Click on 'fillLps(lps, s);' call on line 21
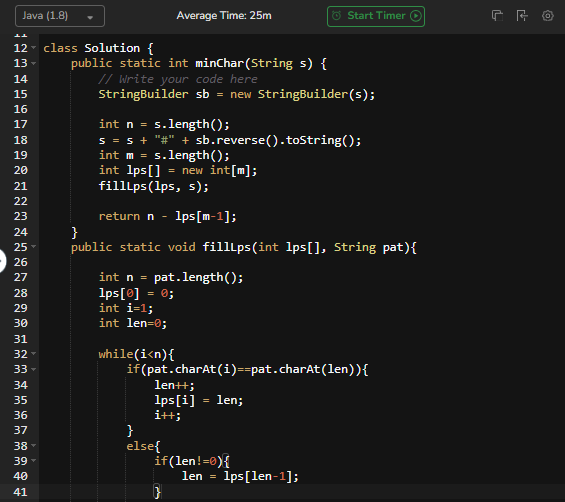Screen dimensions: 565x502 tap(154, 186)
